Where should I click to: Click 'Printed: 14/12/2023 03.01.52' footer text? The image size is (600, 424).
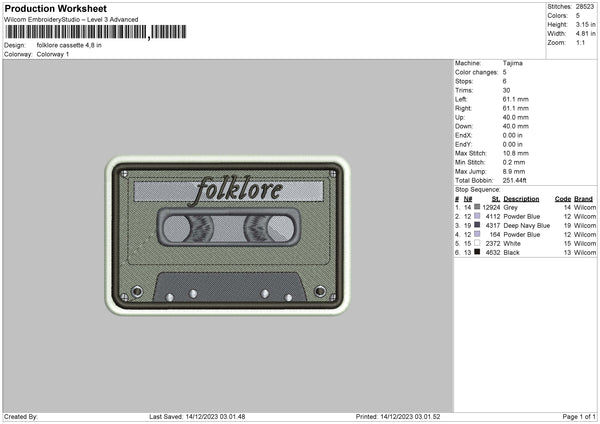398,416
